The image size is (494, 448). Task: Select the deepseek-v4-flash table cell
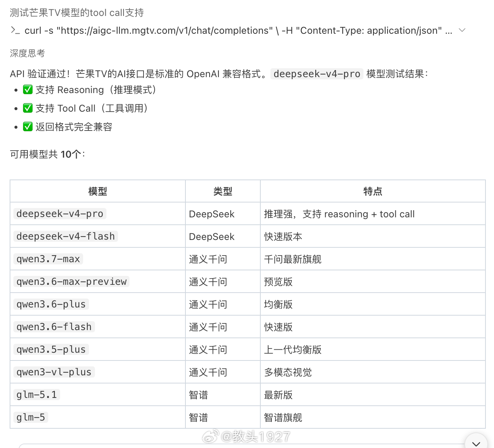click(98, 236)
